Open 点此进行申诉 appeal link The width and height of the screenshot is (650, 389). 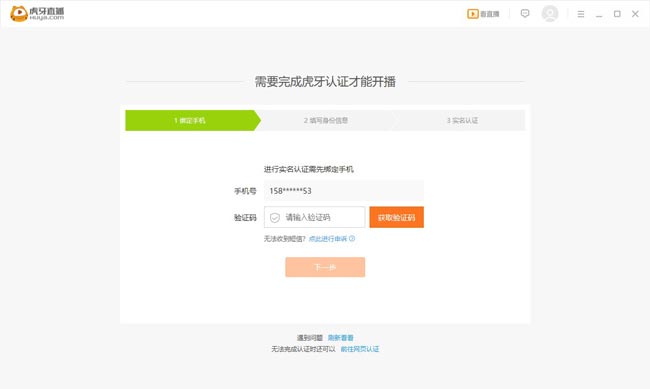[328, 238]
